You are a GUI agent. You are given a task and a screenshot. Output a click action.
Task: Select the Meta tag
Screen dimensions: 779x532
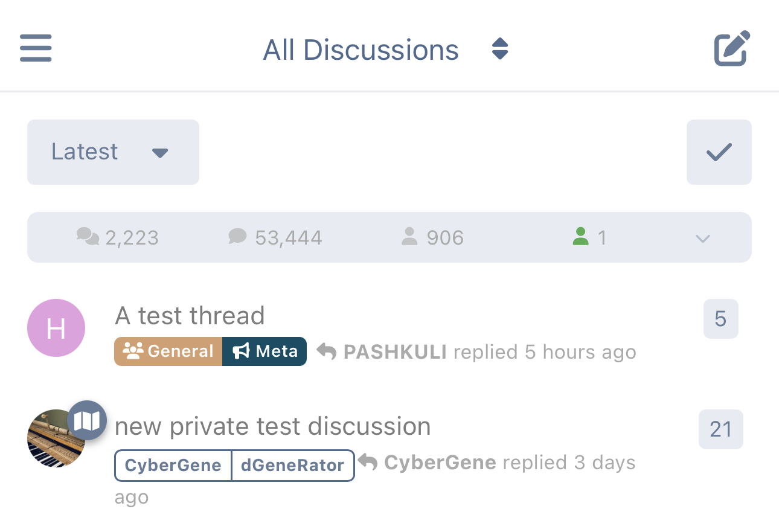click(264, 351)
